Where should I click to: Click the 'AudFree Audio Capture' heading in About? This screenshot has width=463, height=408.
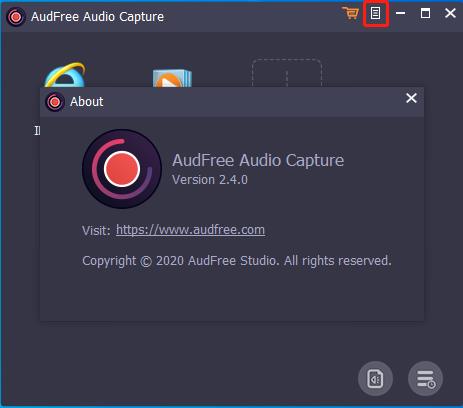(258, 160)
